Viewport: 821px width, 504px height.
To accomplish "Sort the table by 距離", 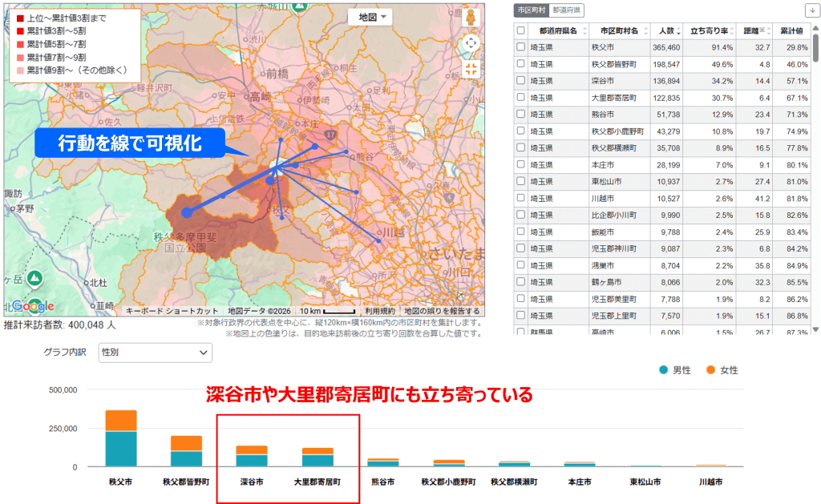I will 769,30.
